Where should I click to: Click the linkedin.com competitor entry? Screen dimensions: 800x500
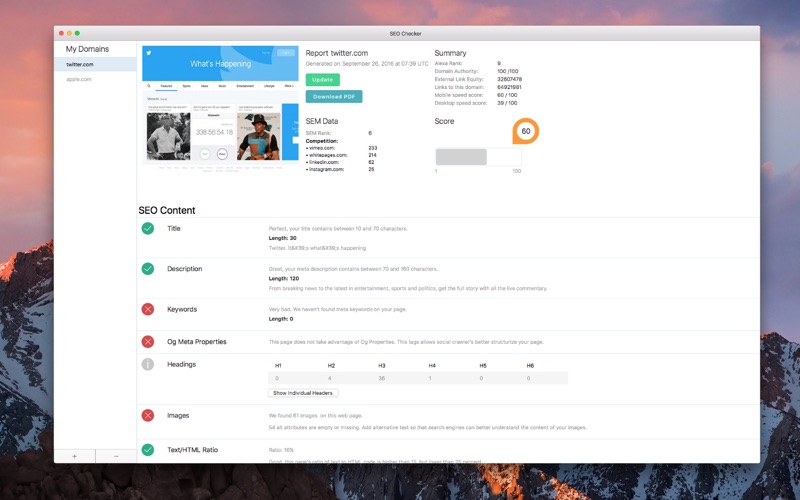[322, 162]
